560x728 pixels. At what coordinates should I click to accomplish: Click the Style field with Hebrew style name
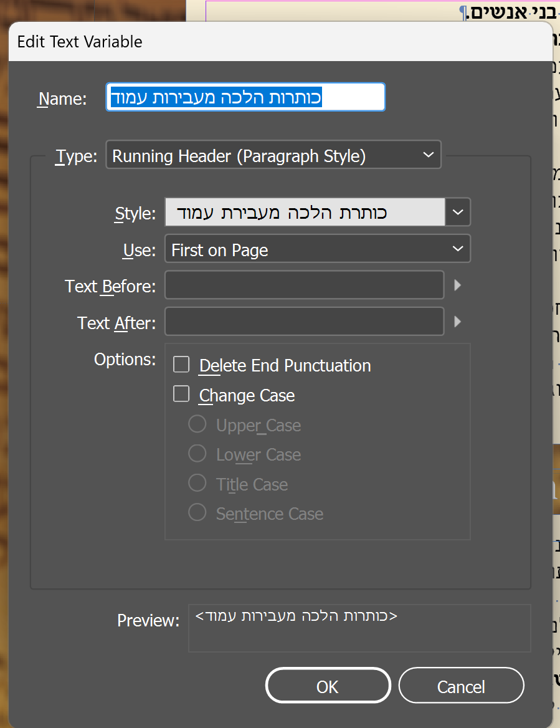tap(305, 213)
